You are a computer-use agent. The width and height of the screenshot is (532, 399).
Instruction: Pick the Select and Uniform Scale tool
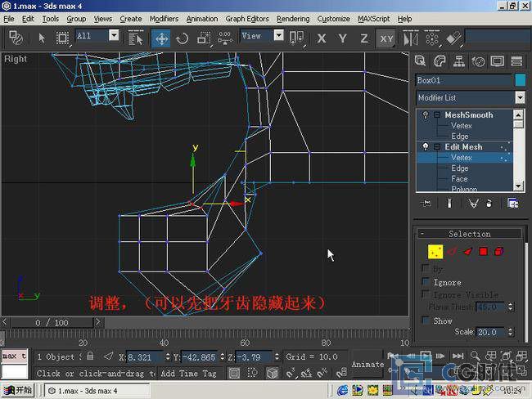pyautogui.click(x=204, y=38)
